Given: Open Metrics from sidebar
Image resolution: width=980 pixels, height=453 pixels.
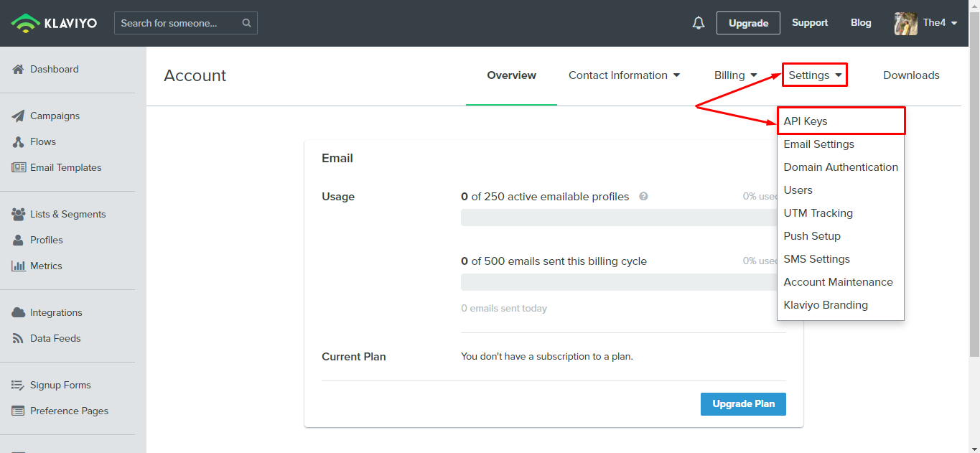Looking at the screenshot, I should point(46,266).
